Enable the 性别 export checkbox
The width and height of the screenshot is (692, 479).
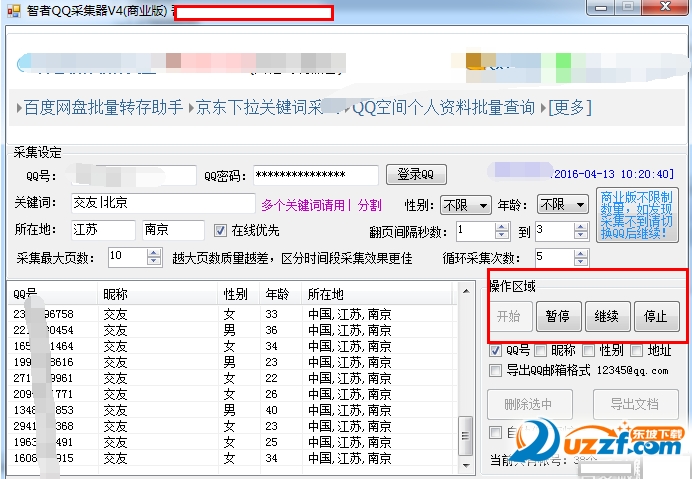[x=588, y=351]
